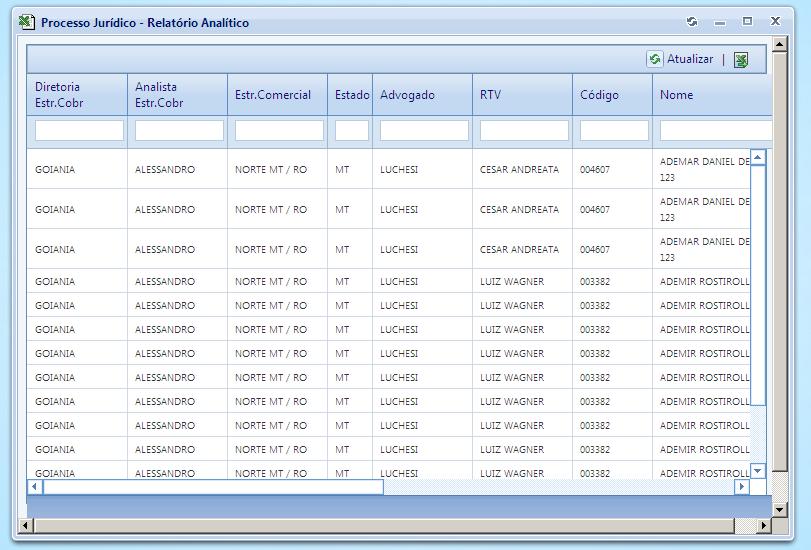Select the first row with CESAR ANDREATA
Image resolution: width=811 pixels, height=550 pixels.
[x=519, y=170]
